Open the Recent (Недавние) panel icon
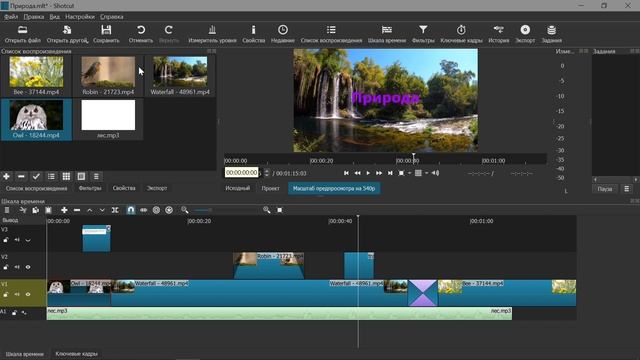640x360 pixels. (x=282, y=30)
